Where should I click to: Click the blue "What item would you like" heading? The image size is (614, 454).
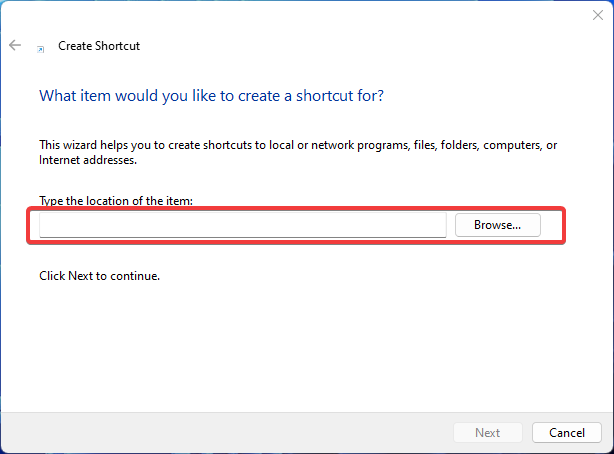[x=211, y=96]
